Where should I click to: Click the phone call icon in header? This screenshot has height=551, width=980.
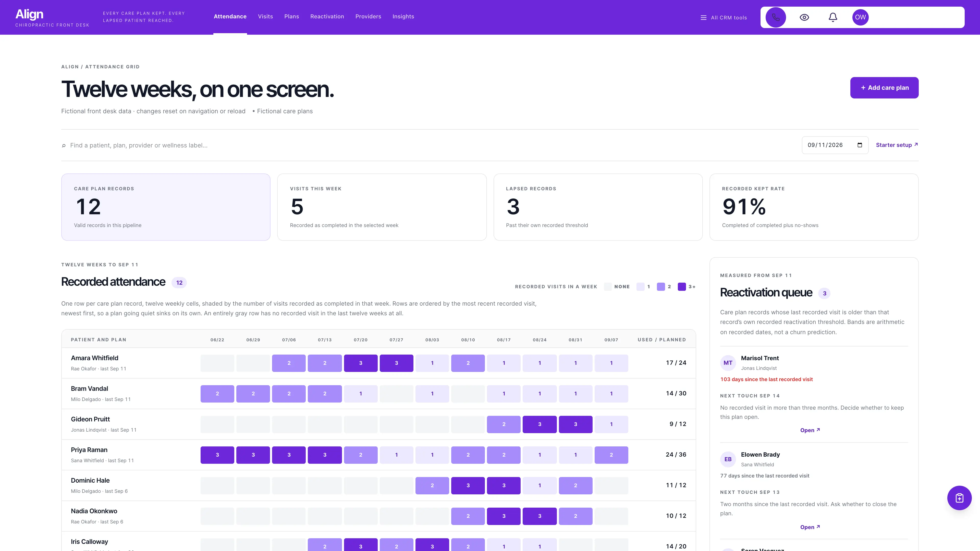coord(776,17)
